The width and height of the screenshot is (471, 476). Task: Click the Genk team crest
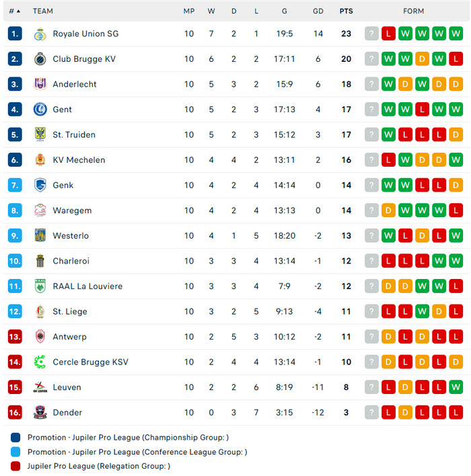click(x=40, y=185)
